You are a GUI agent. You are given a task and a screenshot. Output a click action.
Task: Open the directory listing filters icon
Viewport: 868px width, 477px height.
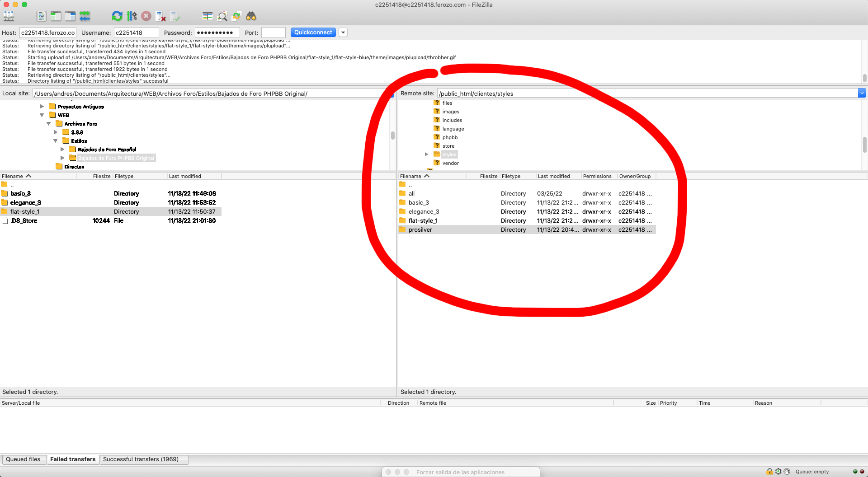[208, 16]
